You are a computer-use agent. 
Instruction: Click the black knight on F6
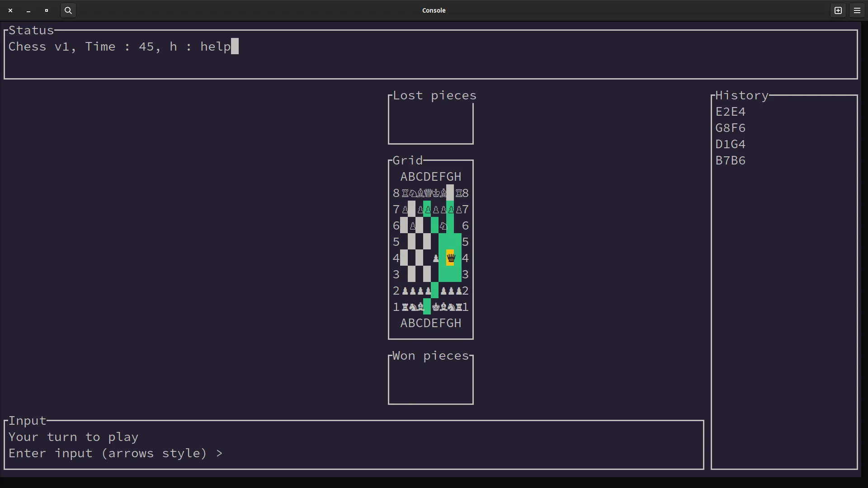click(x=443, y=226)
